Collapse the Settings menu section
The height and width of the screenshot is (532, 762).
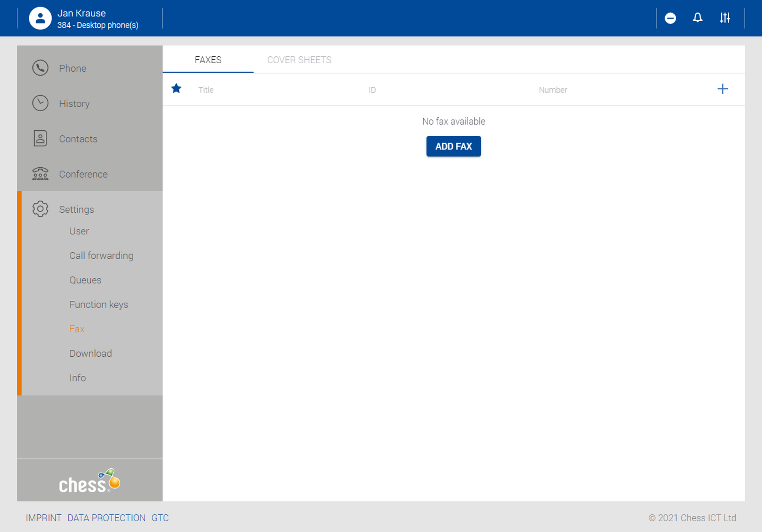click(x=76, y=209)
